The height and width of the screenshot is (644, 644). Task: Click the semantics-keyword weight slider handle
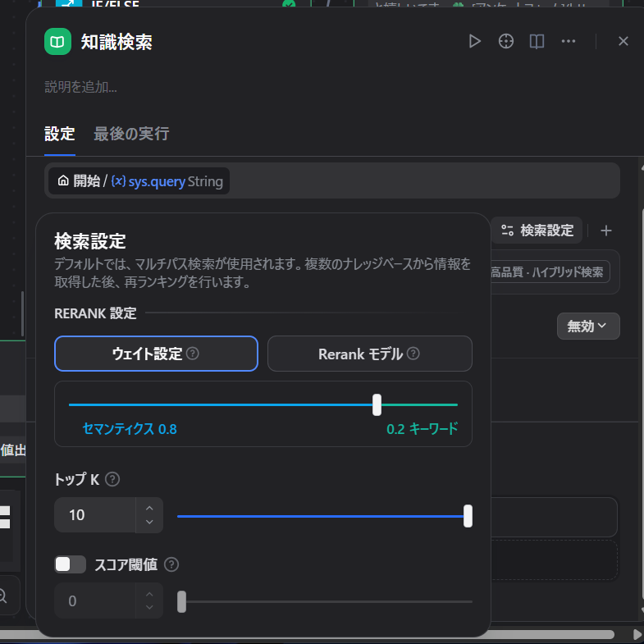point(377,404)
